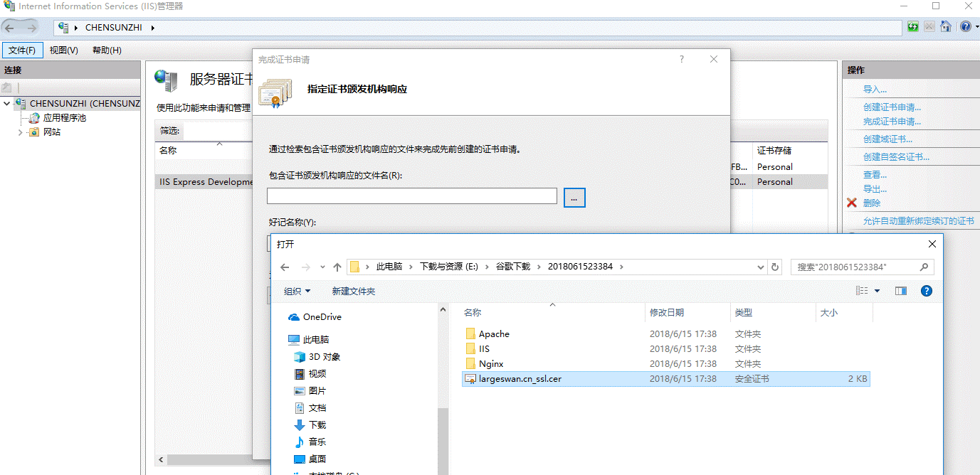This screenshot has height=475, width=980.
Task: Click the 创建证书申请... action link
Action: click(892, 107)
